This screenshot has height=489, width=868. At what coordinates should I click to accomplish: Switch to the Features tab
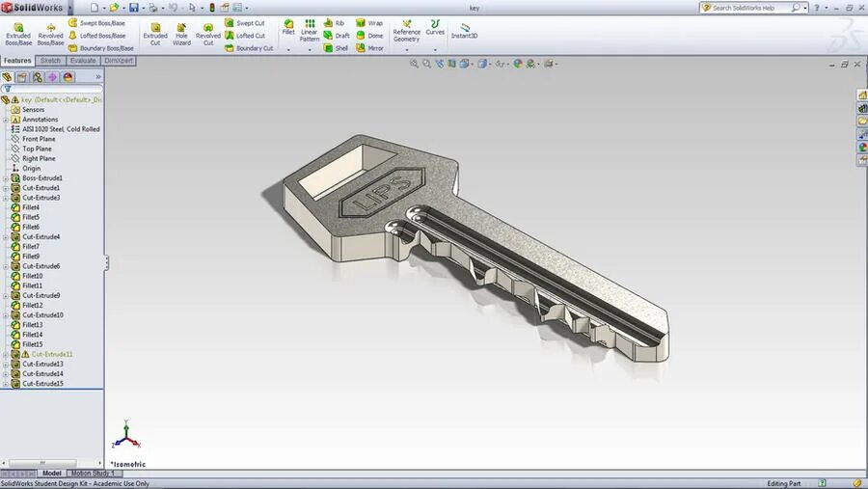click(x=17, y=61)
